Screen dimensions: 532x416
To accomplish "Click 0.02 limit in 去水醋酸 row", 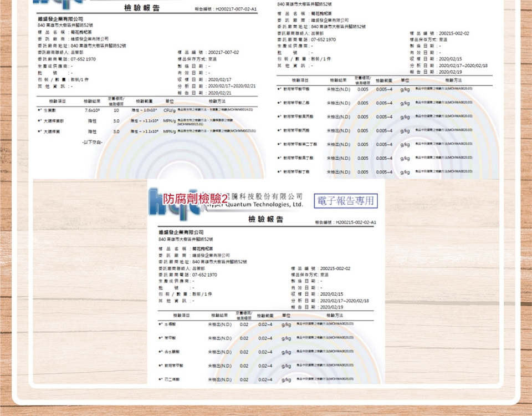I will [244, 352].
